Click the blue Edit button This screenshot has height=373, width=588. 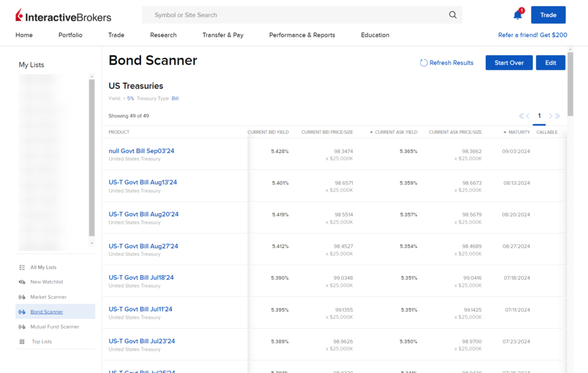pos(550,63)
